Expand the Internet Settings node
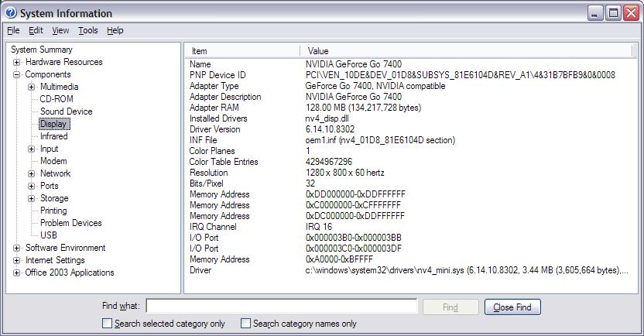644x336 pixels. point(16,260)
